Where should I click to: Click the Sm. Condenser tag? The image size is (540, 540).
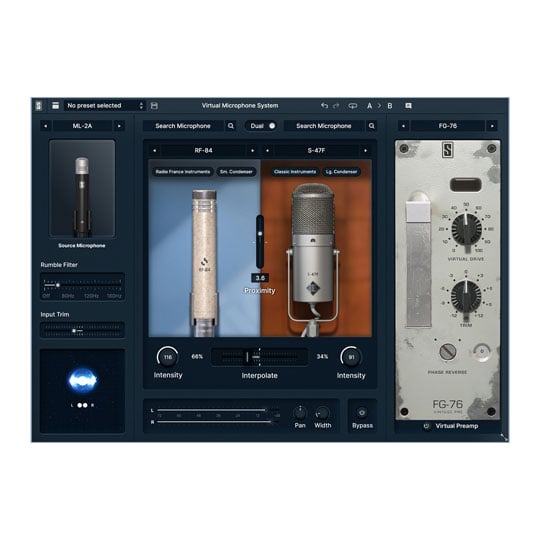pyautogui.click(x=236, y=172)
